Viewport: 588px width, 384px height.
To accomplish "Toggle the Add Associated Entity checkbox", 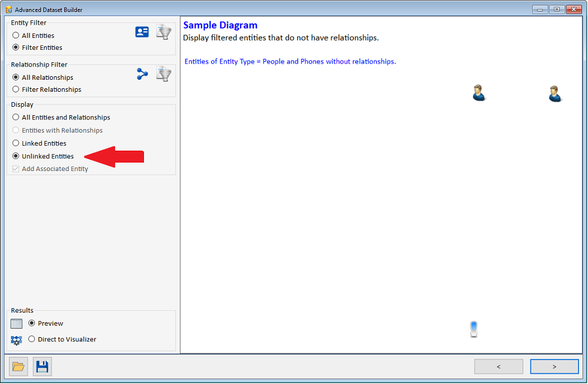I will coord(15,169).
